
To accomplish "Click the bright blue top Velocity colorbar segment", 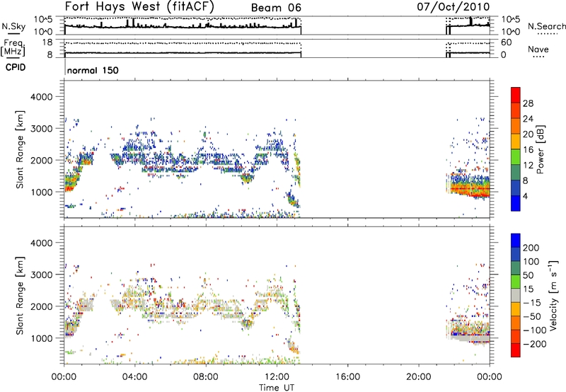I will click(516, 241).
